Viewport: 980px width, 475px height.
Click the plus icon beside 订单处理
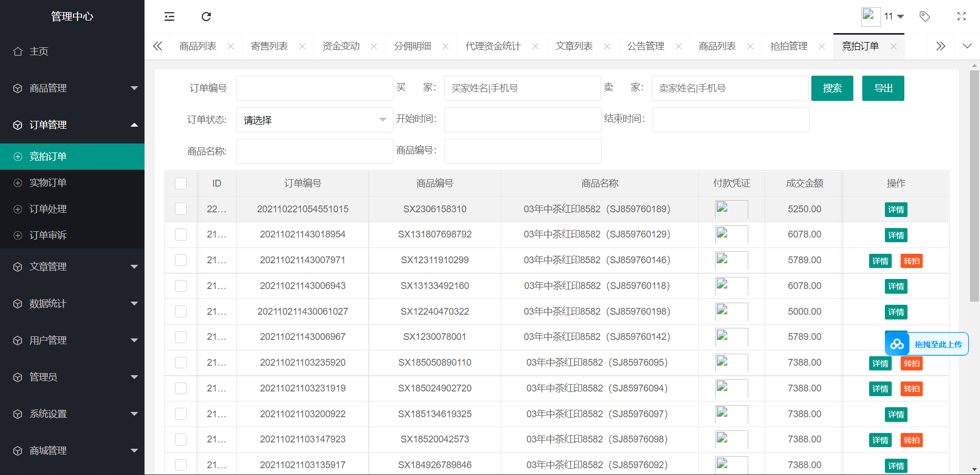(x=18, y=209)
